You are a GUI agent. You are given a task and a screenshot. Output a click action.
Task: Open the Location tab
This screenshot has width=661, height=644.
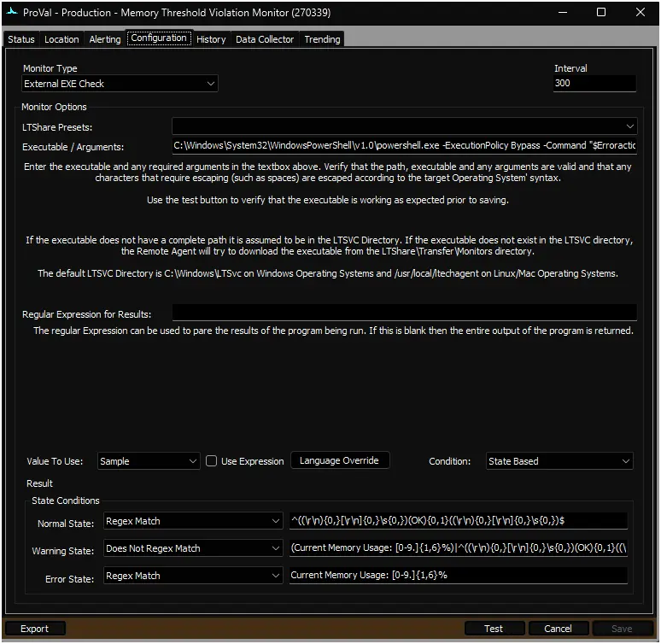click(61, 39)
